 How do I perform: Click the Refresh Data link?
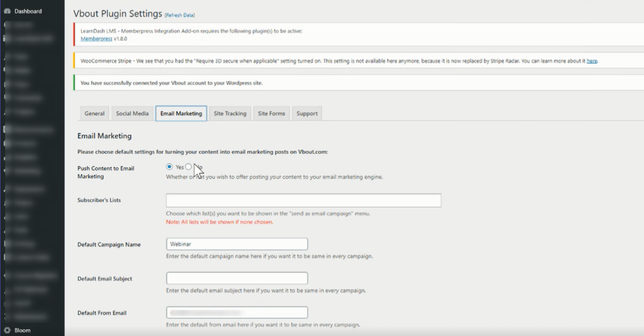(180, 15)
